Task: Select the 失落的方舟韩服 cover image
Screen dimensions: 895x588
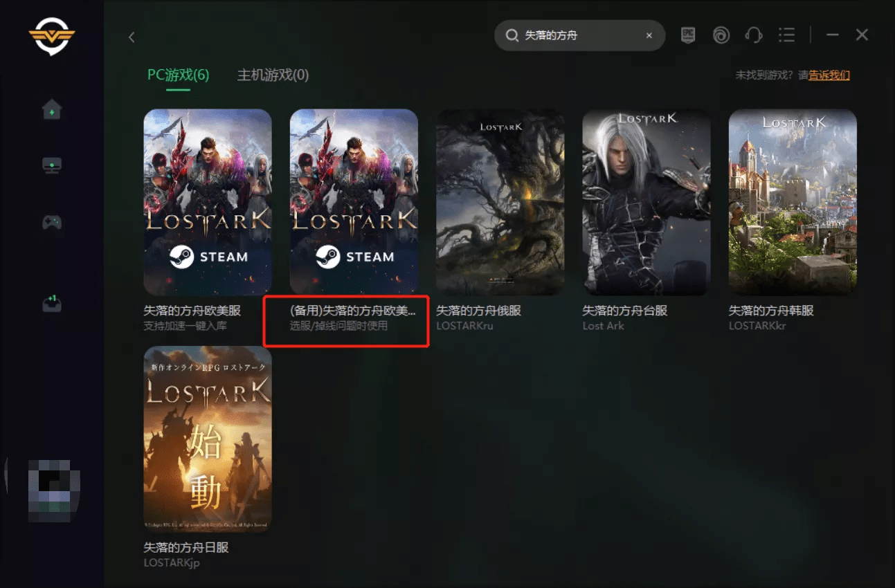Action: [793, 202]
